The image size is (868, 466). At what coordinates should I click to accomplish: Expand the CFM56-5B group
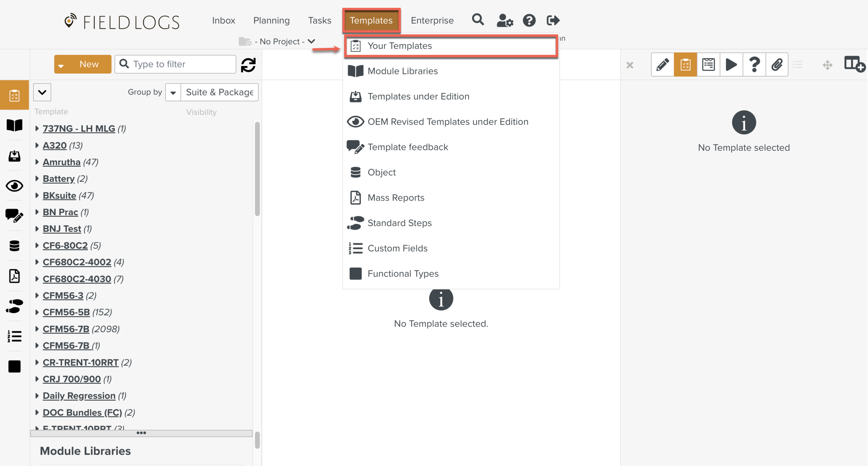coord(37,312)
